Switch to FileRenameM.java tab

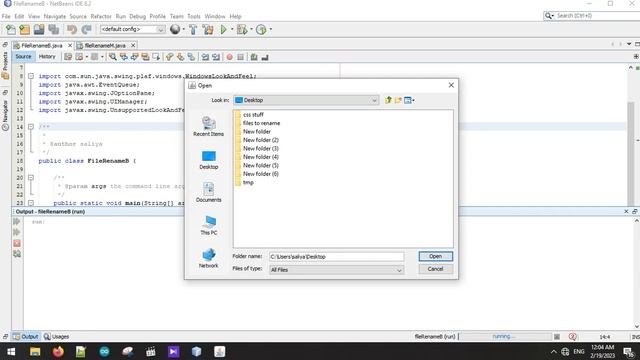105,45
